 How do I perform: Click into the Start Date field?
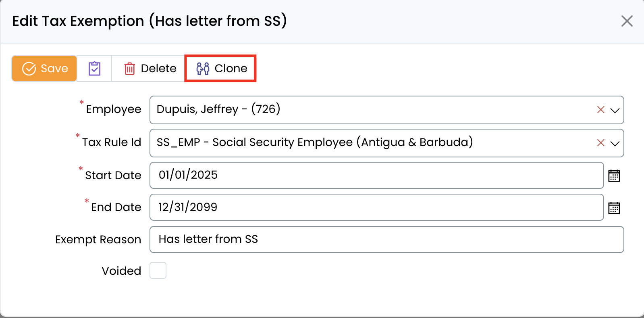pyautogui.click(x=376, y=175)
